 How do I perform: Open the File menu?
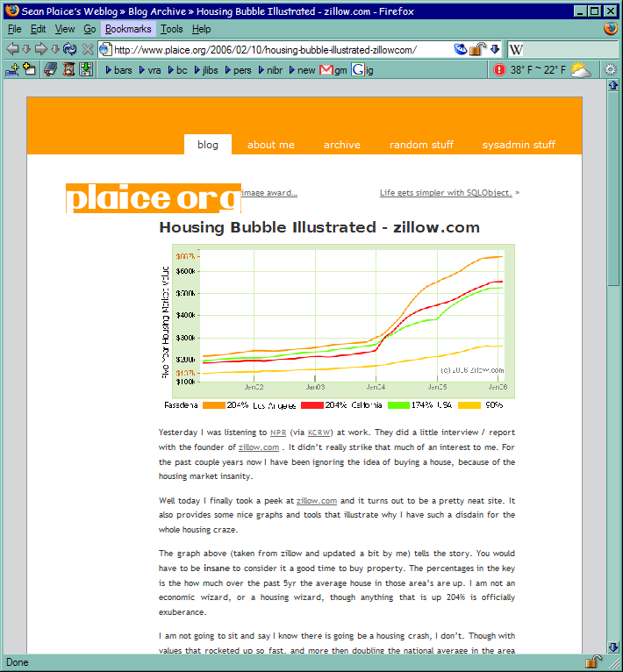pos(14,29)
